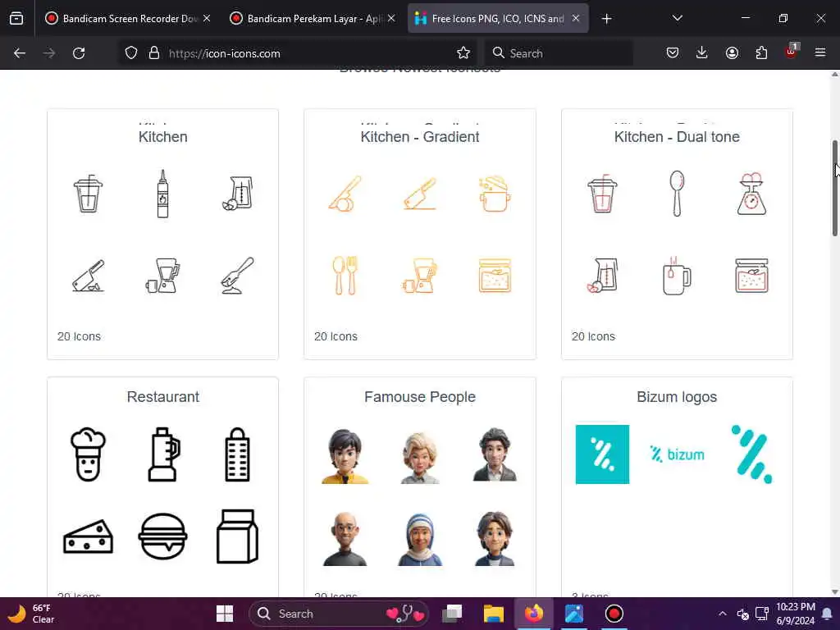
Task: Select the blender icon in Kitchen set
Action: click(163, 276)
